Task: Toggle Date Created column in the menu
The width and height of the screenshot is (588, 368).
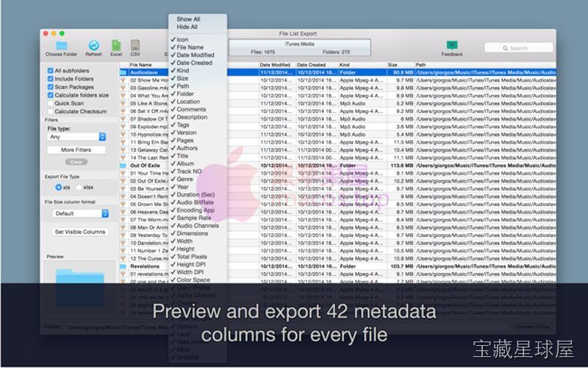Action: coord(194,63)
